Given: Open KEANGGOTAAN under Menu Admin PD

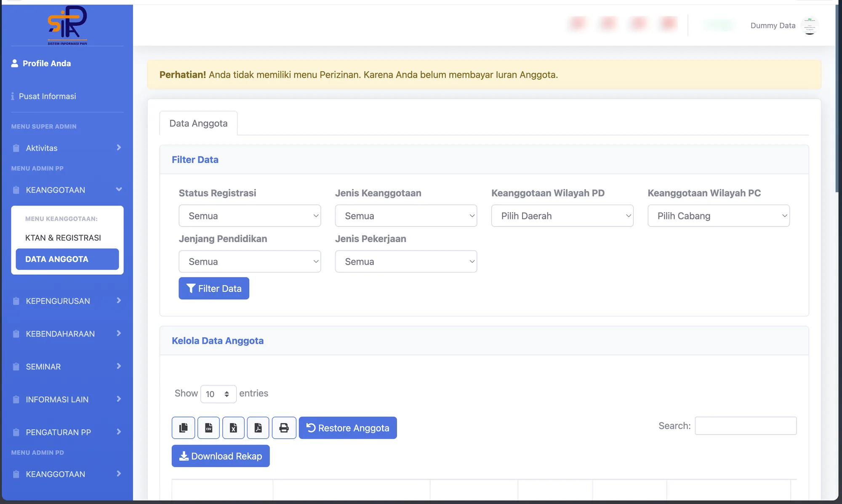Looking at the screenshot, I should click(x=67, y=475).
